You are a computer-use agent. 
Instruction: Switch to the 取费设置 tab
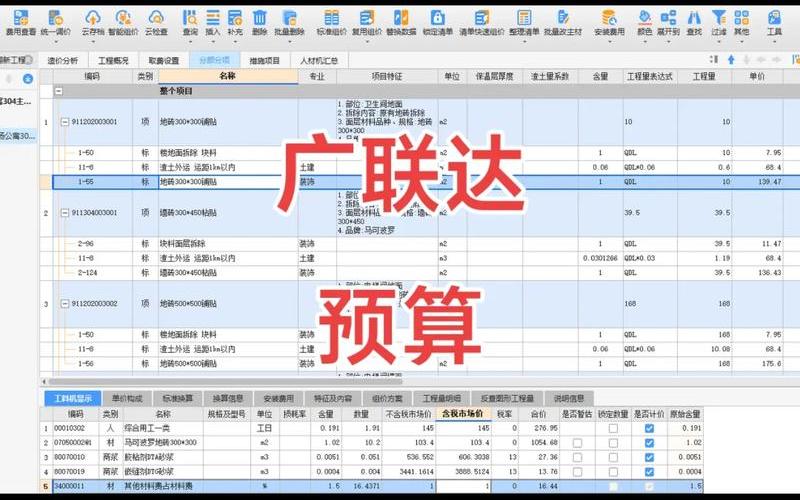point(164,60)
